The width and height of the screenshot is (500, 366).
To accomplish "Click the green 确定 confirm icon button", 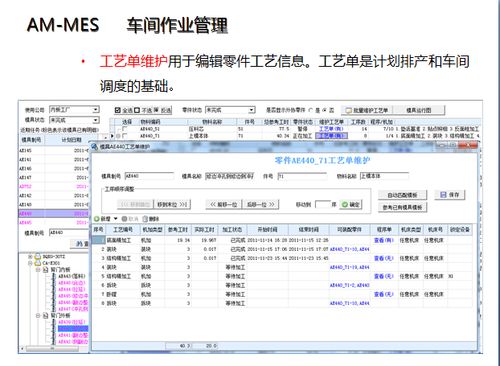I will [345, 204].
